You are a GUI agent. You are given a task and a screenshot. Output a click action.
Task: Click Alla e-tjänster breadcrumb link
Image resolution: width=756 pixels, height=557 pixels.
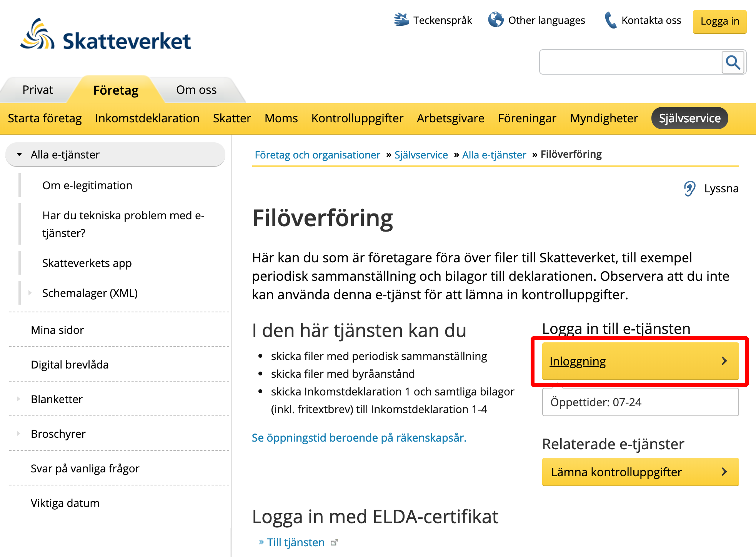[494, 155]
